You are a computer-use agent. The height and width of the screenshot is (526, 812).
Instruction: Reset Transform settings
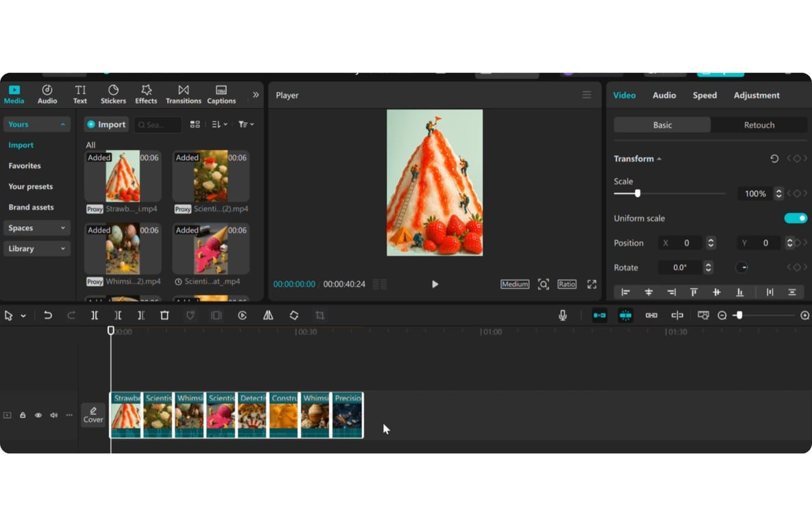coord(774,159)
